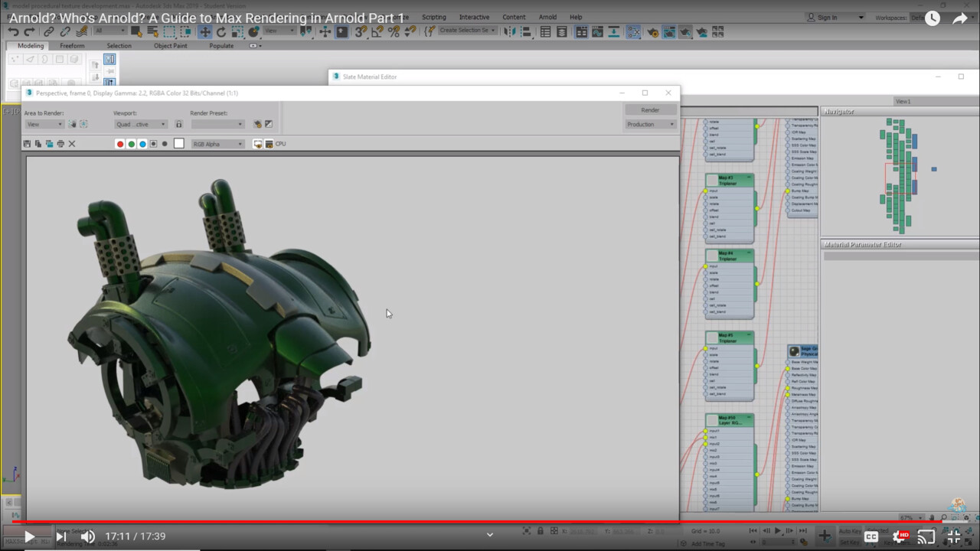Enable the blue channel toggle
The width and height of the screenshot is (980, 551).
click(x=142, y=144)
